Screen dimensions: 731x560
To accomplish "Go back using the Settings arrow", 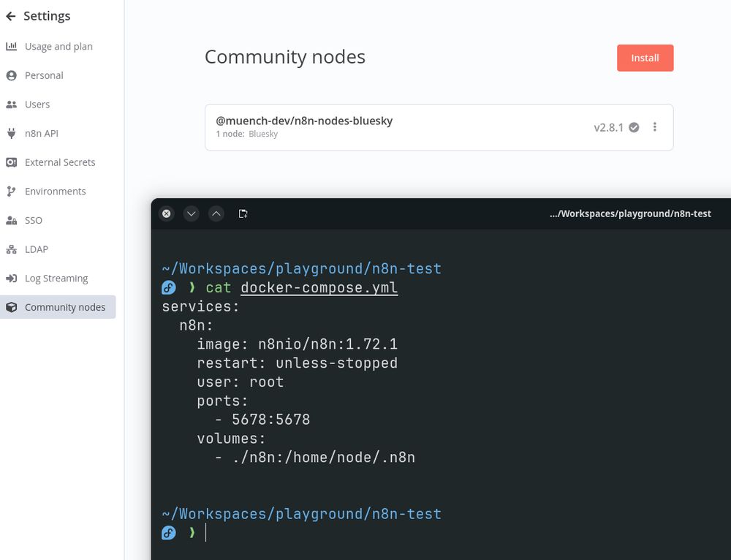I will click(x=11, y=16).
